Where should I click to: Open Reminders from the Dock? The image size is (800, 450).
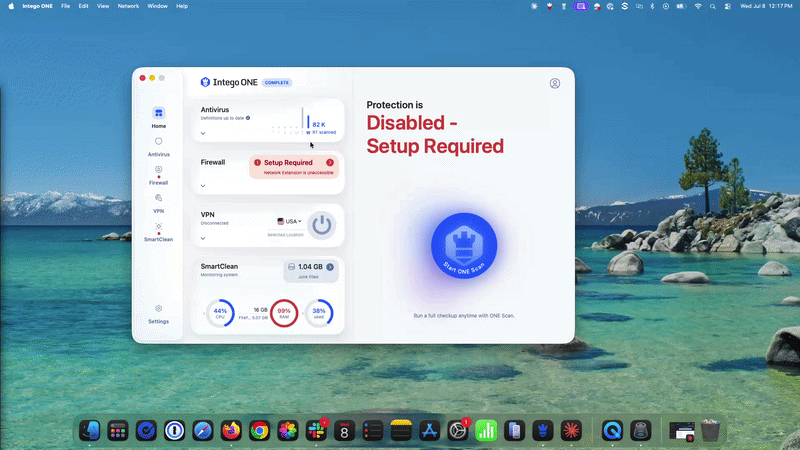[373, 431]
